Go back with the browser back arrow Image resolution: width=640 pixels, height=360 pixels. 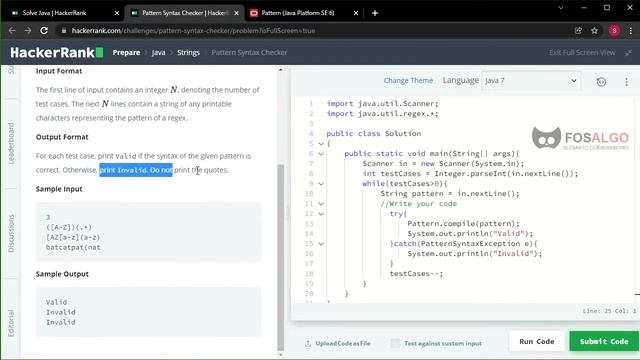[12, 31]
